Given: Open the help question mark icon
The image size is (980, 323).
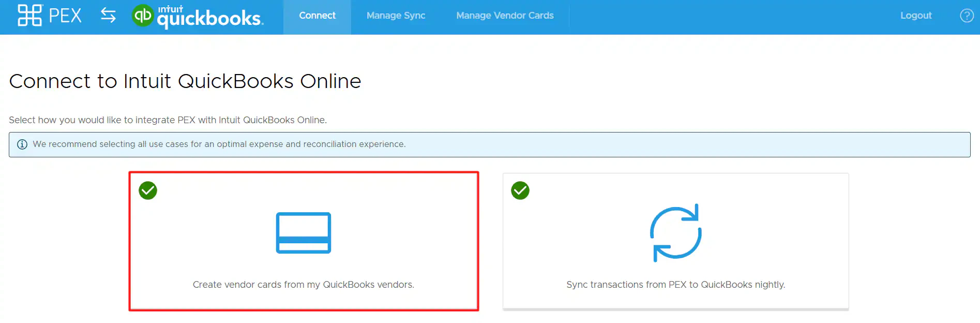Looking at the screenshot, I should point(967,16).
